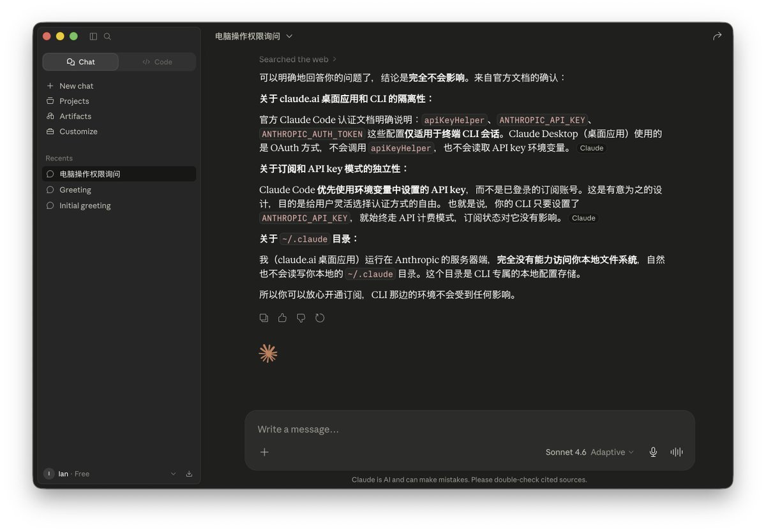The image size is (766, 532).
Task: Expand the Searched the web section
Action: (x=297, y=59)
